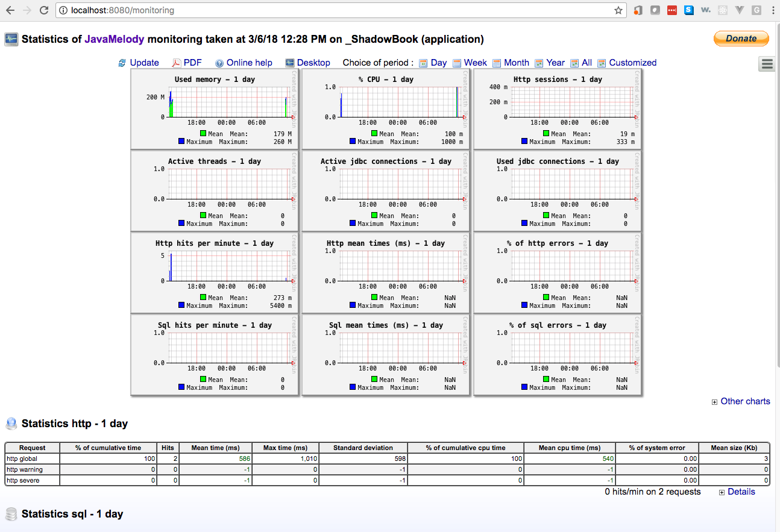Click the G extension icon
Image resolution: width=780 pixels, height=532 pixels.
click(756, 10)
